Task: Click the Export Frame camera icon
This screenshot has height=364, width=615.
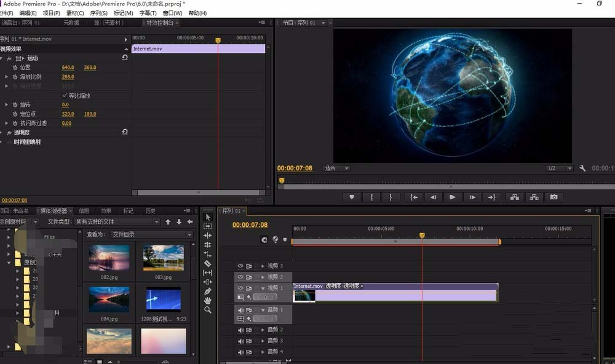Action: (553, 197)
